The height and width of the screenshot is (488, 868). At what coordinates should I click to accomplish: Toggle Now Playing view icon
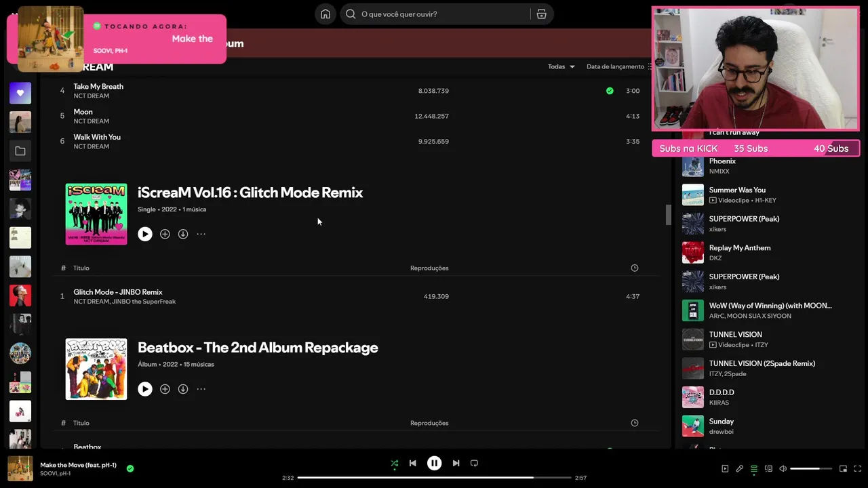pos(725,468)
